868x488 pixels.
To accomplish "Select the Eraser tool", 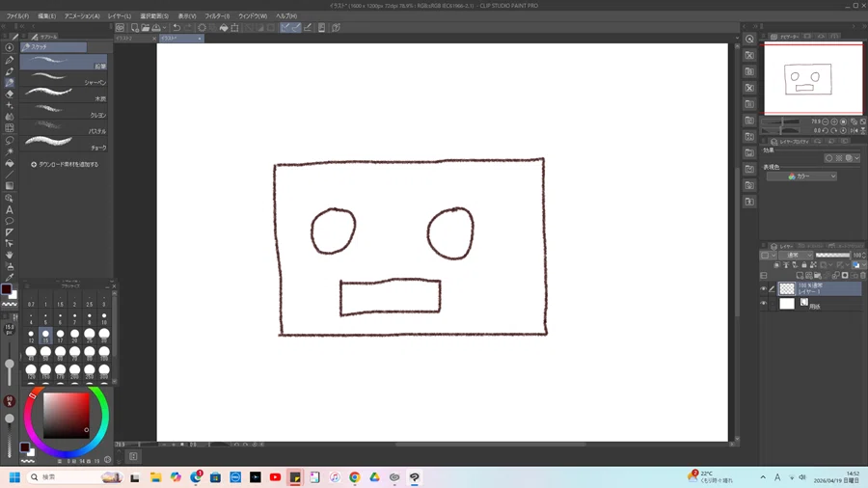I will pyautogui.click(x=10, y=95).
